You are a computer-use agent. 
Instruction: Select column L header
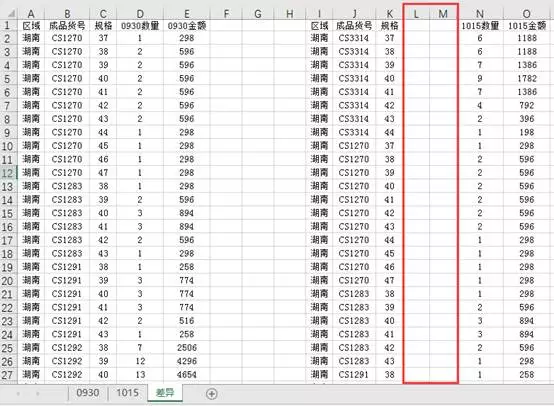pos(416,14)
